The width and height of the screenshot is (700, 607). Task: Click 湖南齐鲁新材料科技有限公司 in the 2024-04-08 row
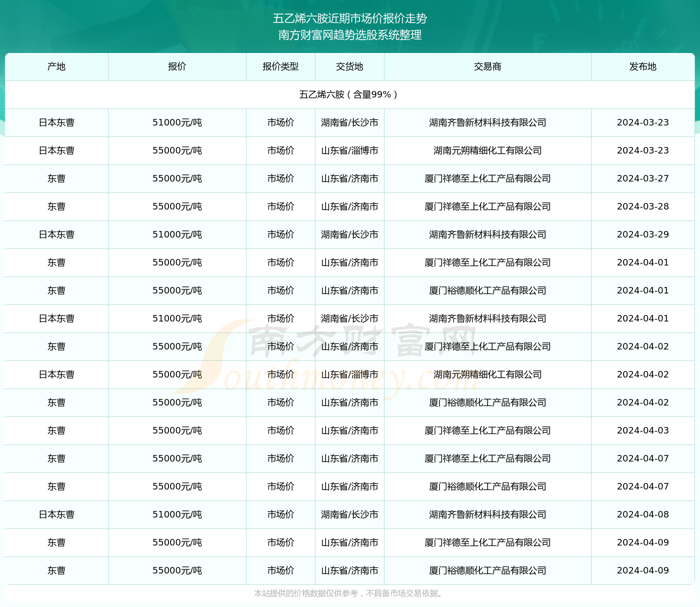tap(487, 514)
